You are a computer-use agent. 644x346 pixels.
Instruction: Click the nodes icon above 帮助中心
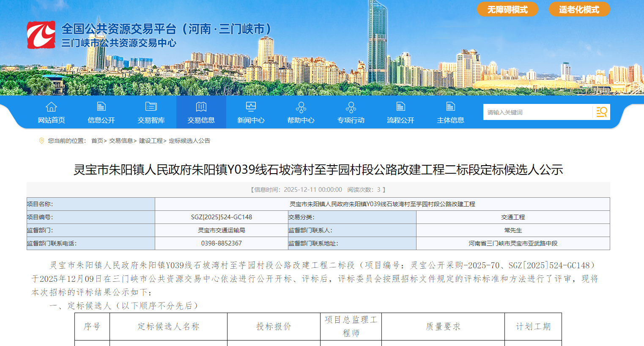pyautogui.click(x=301, y=107)
